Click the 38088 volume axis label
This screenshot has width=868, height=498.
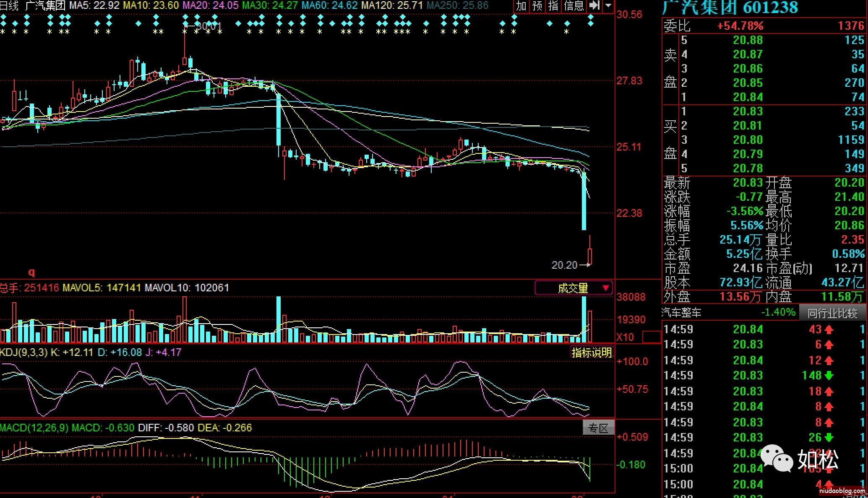pos(631,297)
